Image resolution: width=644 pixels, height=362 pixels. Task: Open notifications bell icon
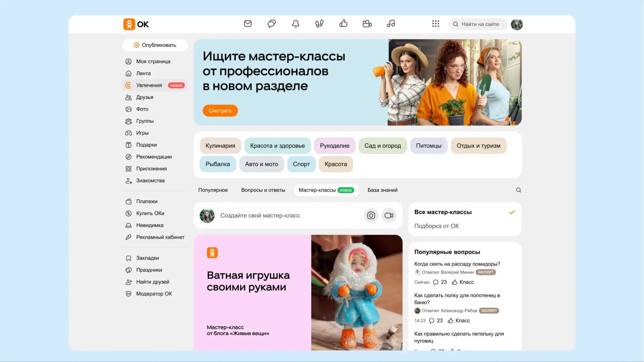pyautogui.click(x=296, y=24)
